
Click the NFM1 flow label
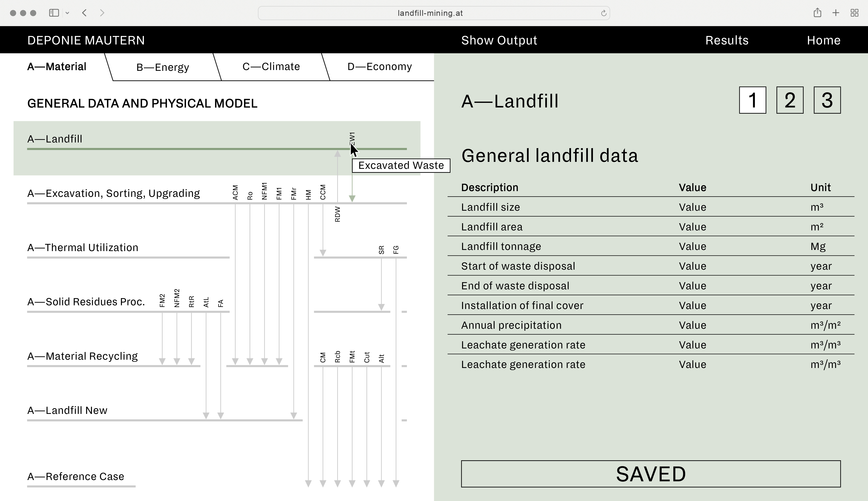point(264,191)
